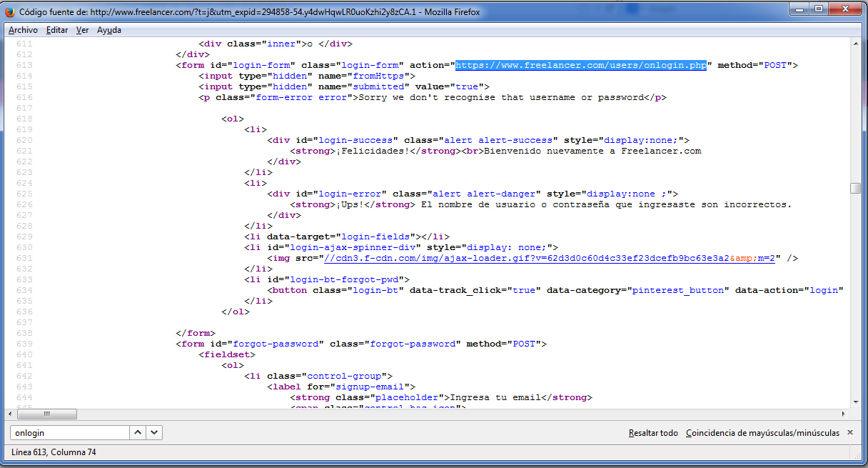Viewport: 868px width, 468px height.
Task: Toggle Coincidencia de mayúsculas/minúsculas option
Action: coord(762,433)
